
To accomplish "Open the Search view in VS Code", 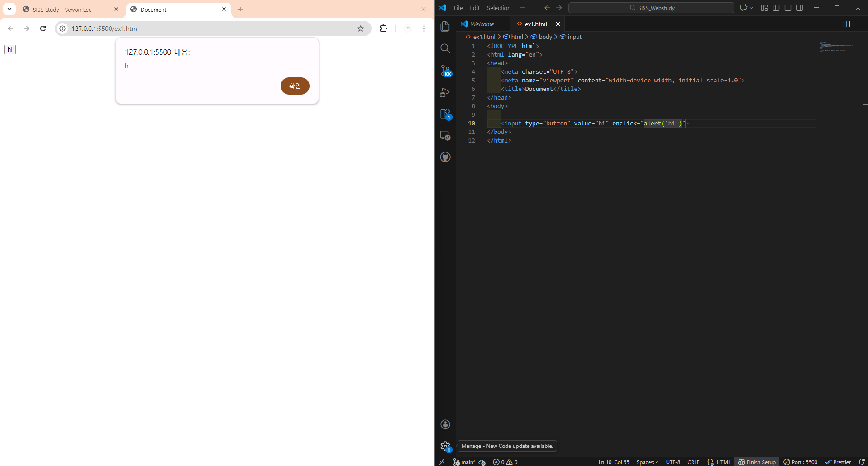I will (x=445, y=48).
